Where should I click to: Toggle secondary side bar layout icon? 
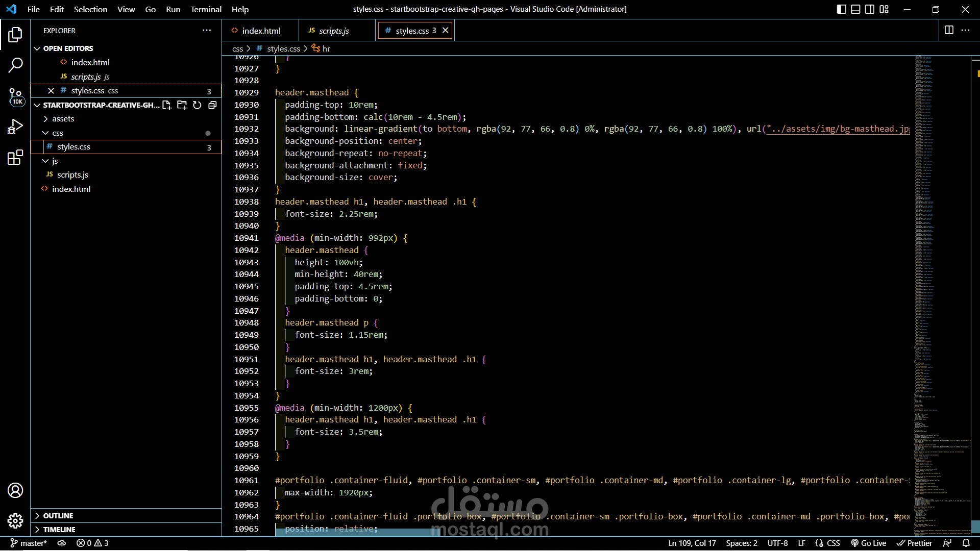(870, 9)
